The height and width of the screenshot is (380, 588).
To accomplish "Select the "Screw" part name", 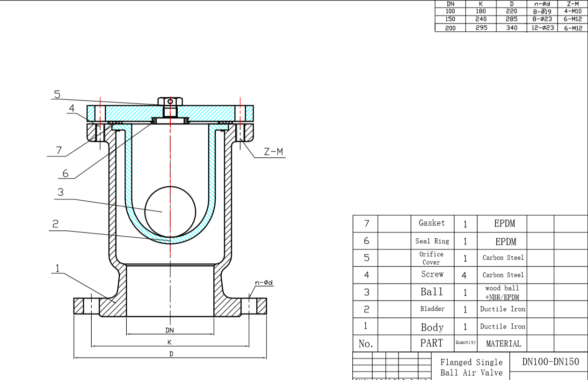I will coord(432,274).
